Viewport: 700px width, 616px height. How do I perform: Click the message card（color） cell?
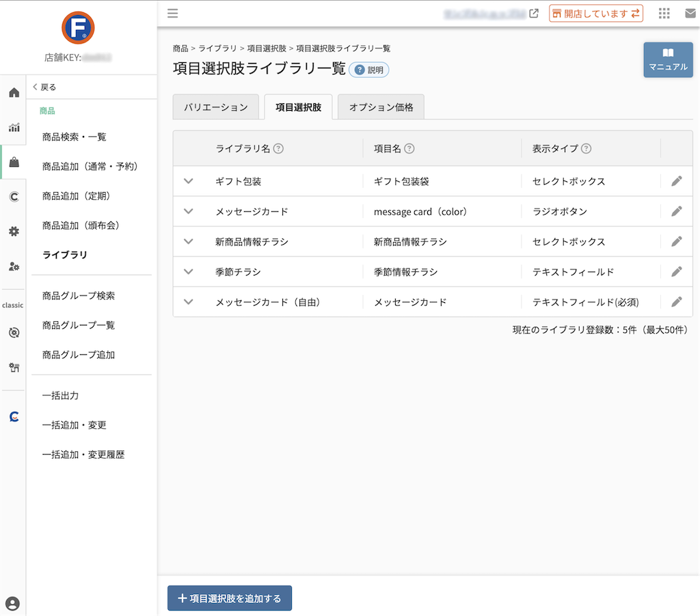click(x=420, y=211)
